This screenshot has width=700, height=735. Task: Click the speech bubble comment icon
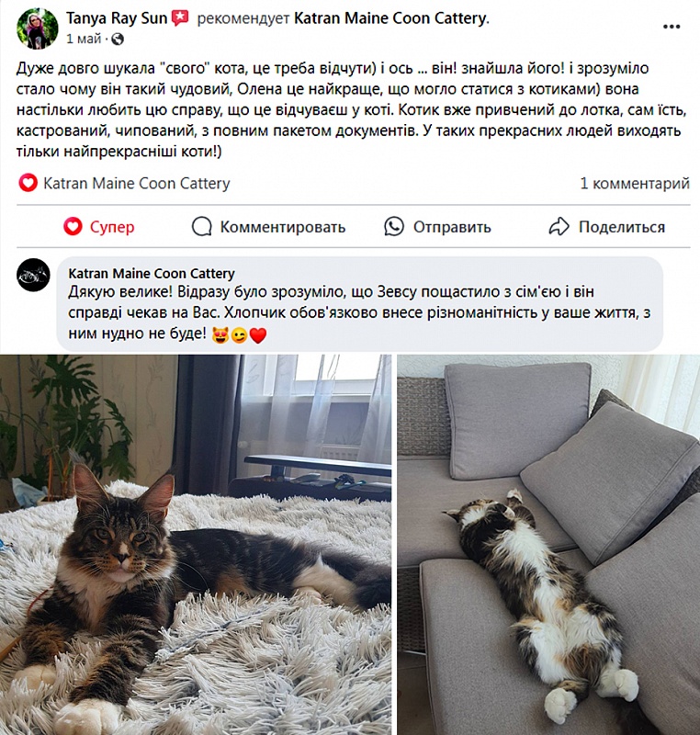point(201,227)
